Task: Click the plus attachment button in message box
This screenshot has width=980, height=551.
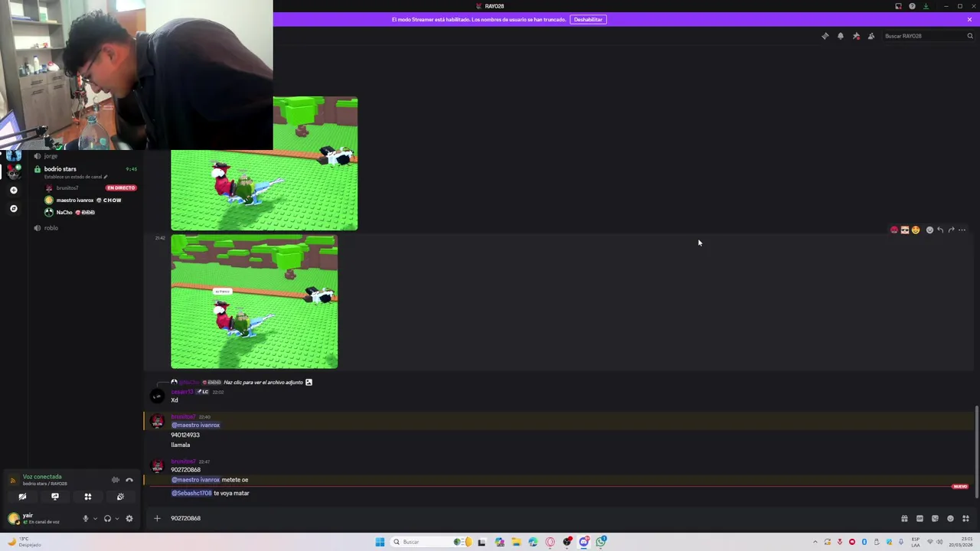Action: [157, 518]
